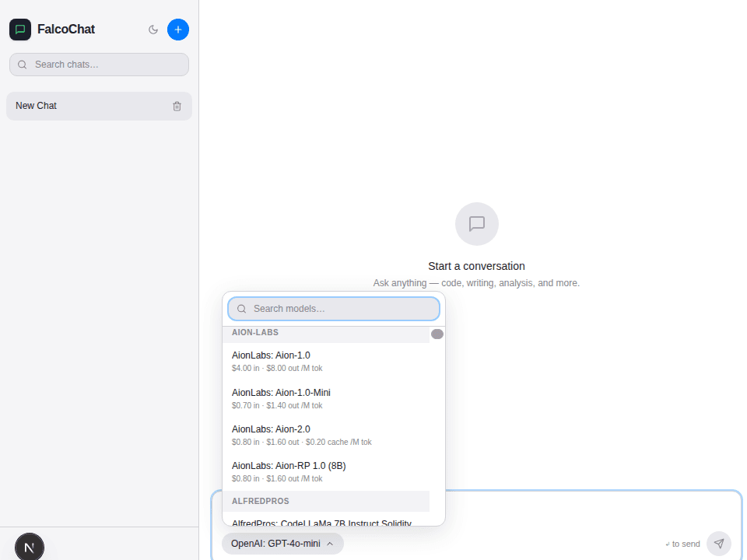Focus the Search chats field

(99, 65)
